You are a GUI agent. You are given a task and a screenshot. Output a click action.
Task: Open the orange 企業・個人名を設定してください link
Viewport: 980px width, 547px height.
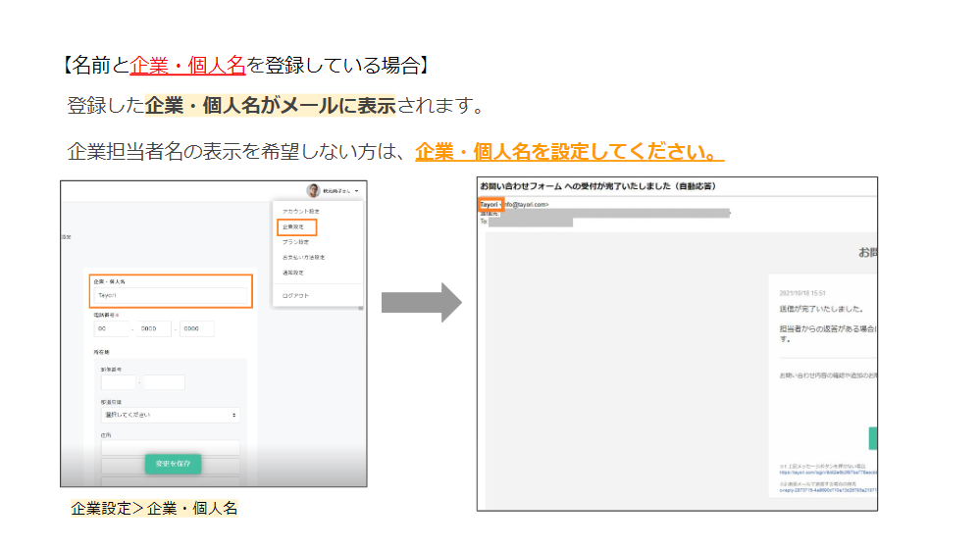tap(569, 151)
